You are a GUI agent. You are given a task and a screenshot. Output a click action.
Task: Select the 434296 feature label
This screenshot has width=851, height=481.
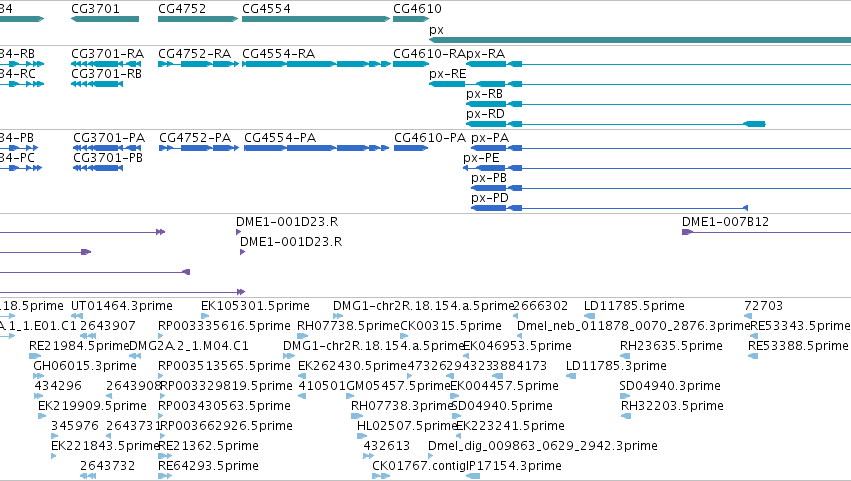point(58,387)
